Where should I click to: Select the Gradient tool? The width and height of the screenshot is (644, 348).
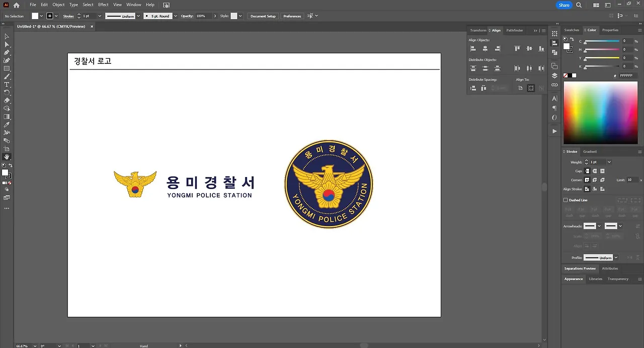coord(7,117)
